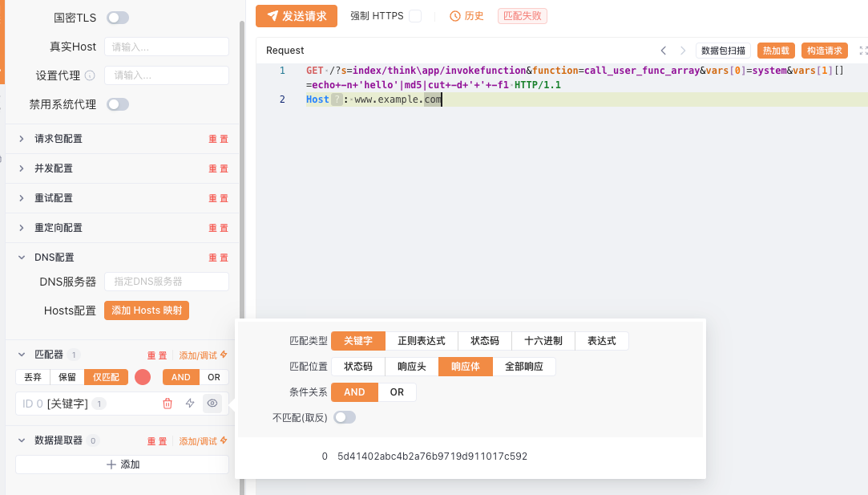Reset 数据提取器 via 重置 link

pyautogui.click(x=157, y=441)
